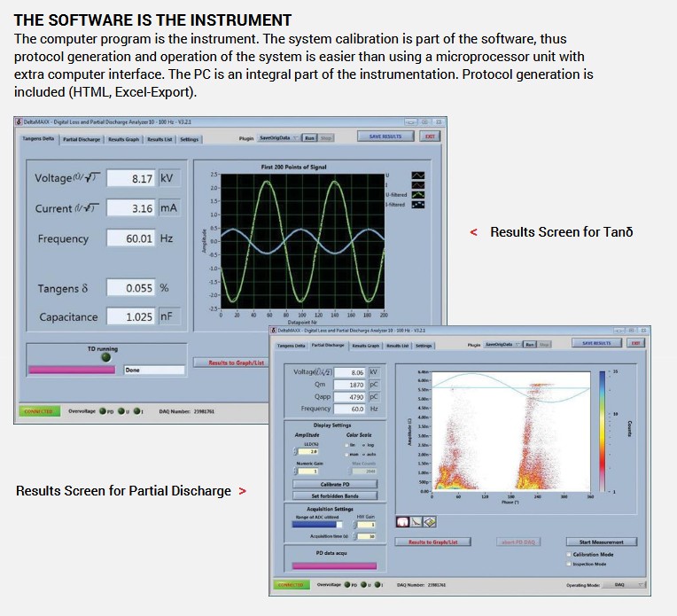677x616 pixels.
Task: Click the I-filtered trace legend icon
Action: point(419,204)
